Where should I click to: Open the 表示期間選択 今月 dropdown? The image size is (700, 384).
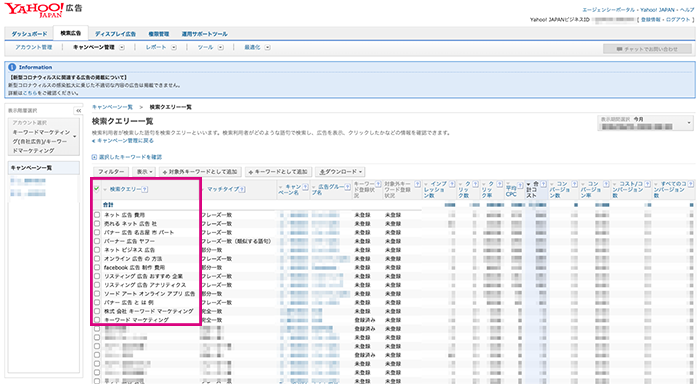pos(646,123)
